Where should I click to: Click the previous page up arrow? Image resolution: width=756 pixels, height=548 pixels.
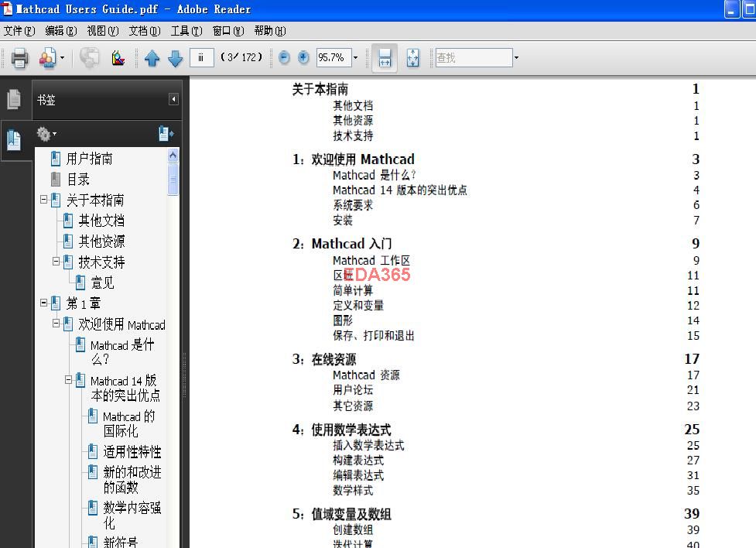(x=152, y=58)
